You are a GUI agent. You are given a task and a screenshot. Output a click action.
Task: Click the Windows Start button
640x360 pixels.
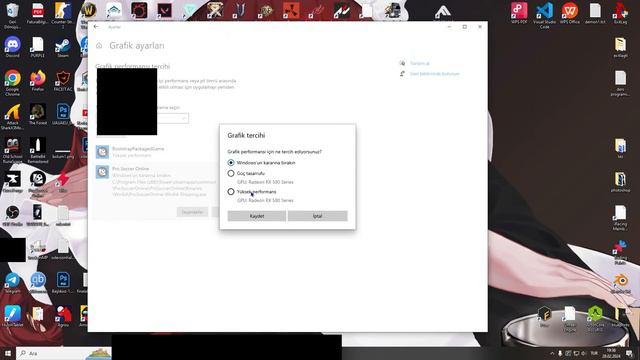pos(8,353)
